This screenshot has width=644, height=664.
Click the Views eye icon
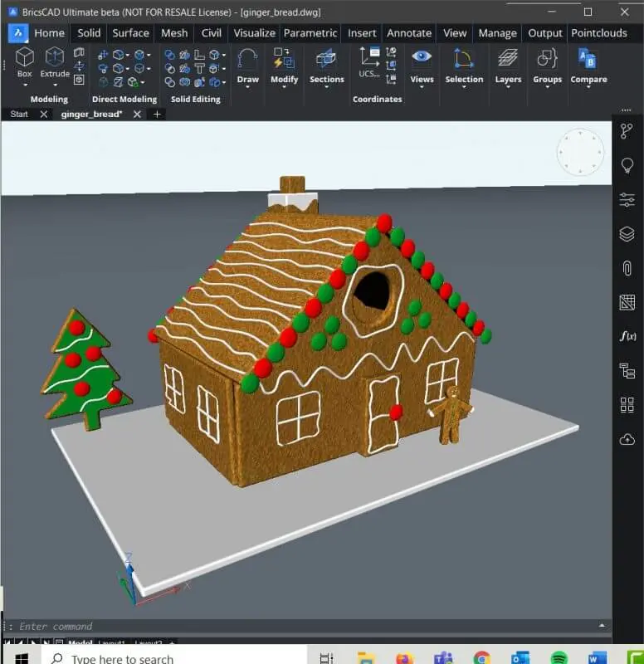(422, 56)
